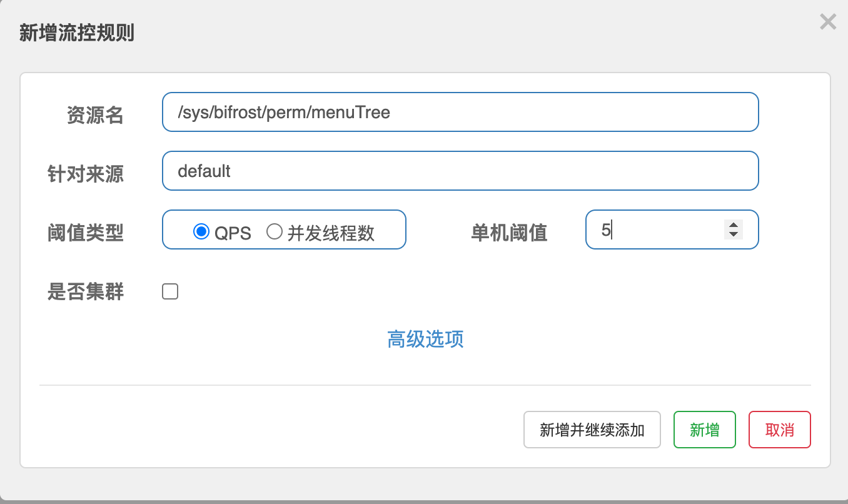Click the 是否集群 label text

[86, 291]
